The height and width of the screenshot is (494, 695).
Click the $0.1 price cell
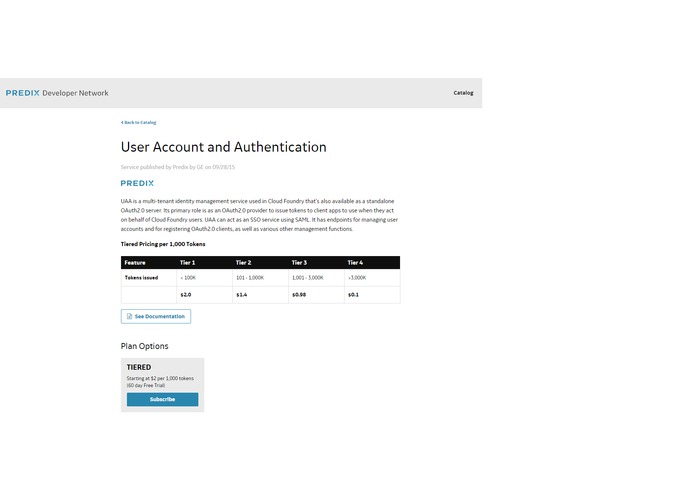click(x=372, y=295)
